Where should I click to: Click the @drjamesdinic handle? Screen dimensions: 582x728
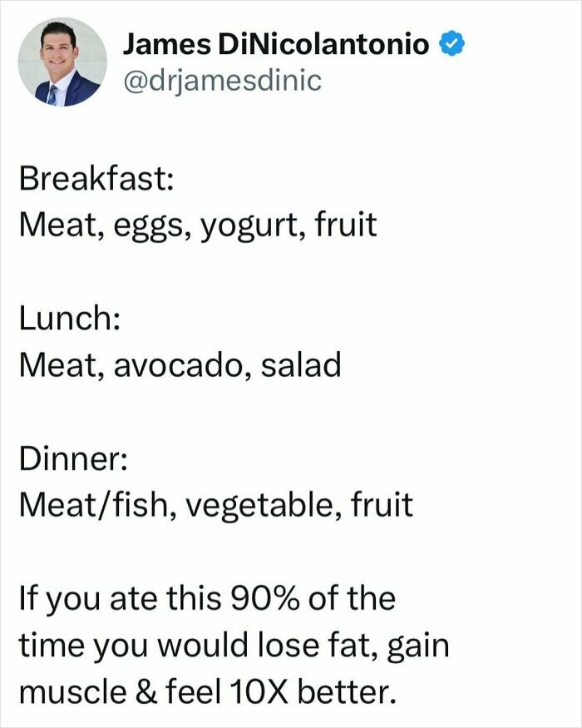pyautogui.click(x=221, y=81)
